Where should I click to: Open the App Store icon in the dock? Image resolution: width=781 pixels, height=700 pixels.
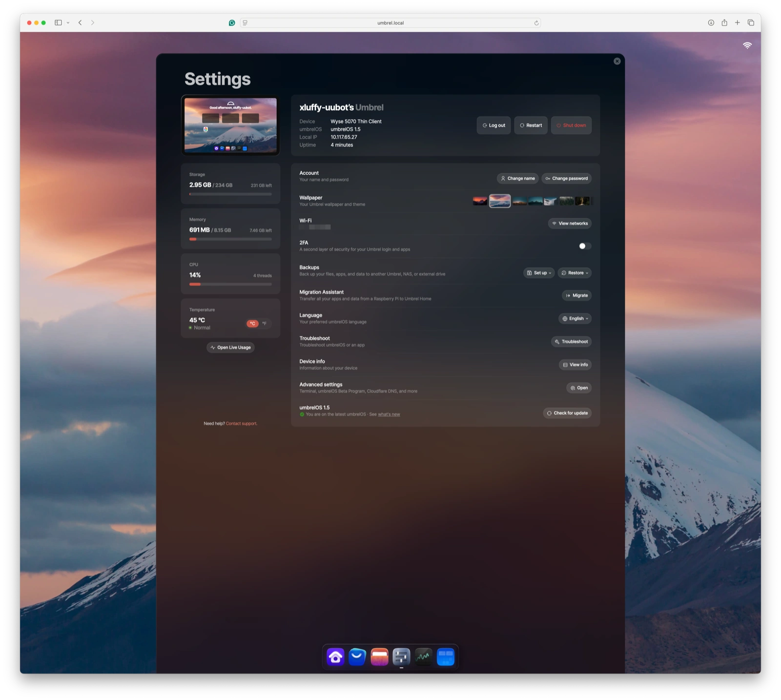[357, 657]
